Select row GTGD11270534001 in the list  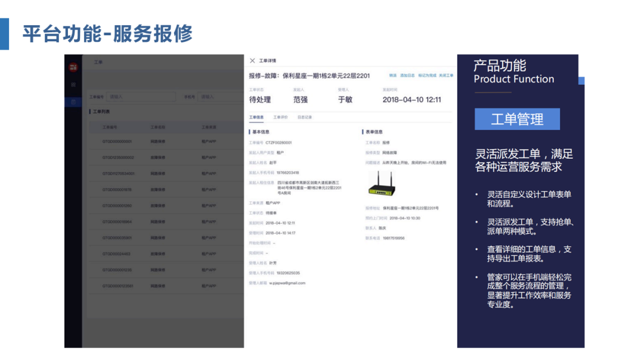tap(166, 174)
